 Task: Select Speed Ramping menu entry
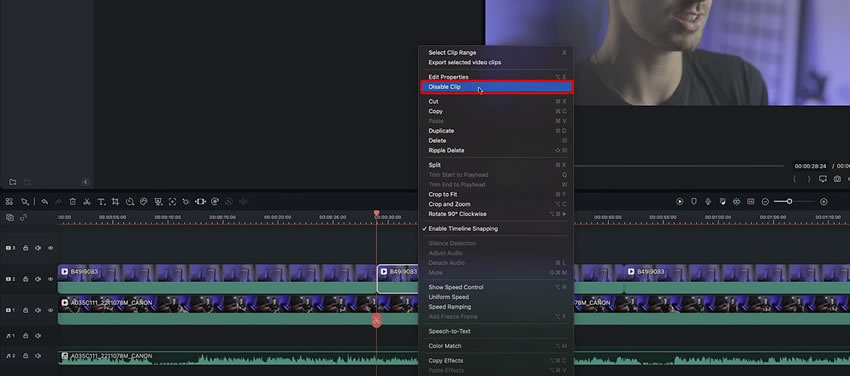point(496,307)
